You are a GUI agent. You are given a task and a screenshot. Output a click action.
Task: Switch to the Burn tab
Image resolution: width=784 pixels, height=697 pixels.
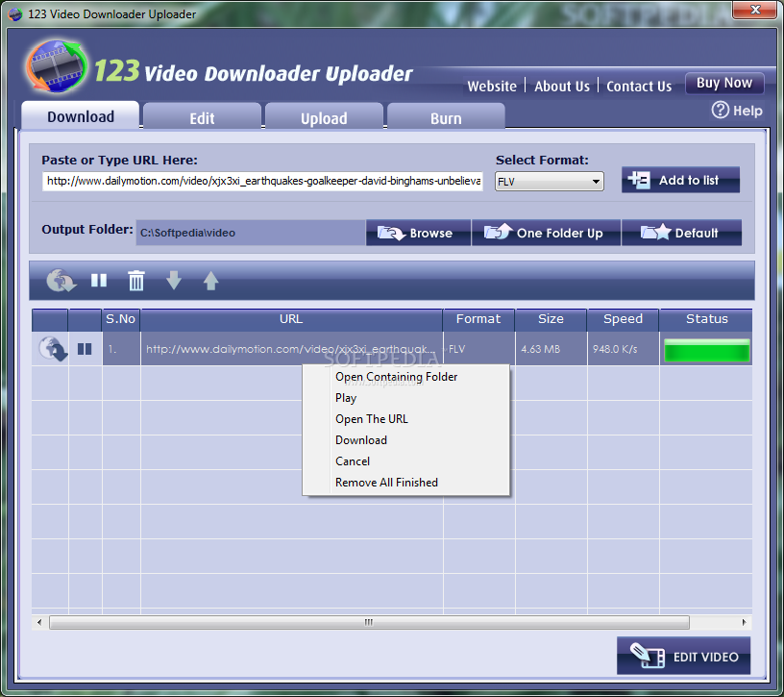pyautogui.click(x=446, y=118)
